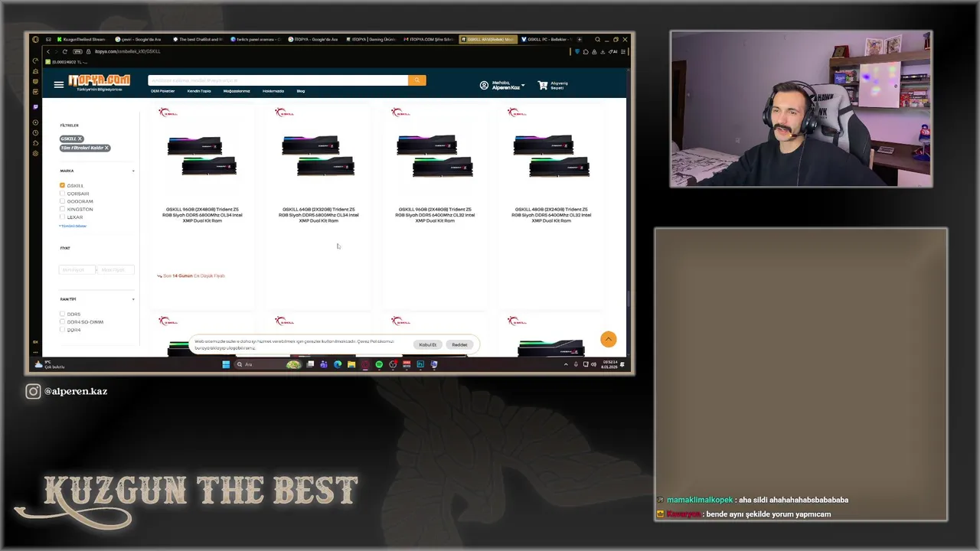The width and height of the screenshot is (980, 551).
Task: Open the Kendin Topla menu item
Action: click(x=199, y=91)
